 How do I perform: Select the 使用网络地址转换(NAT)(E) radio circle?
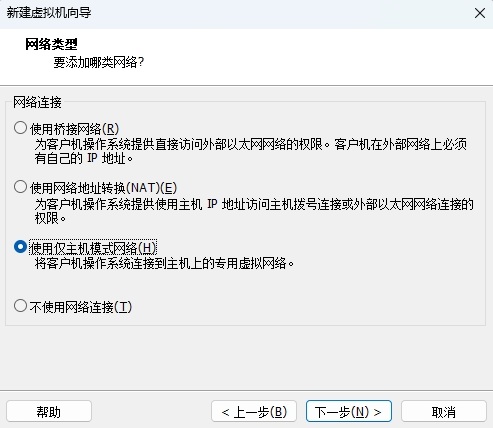[x=20, y=187]
